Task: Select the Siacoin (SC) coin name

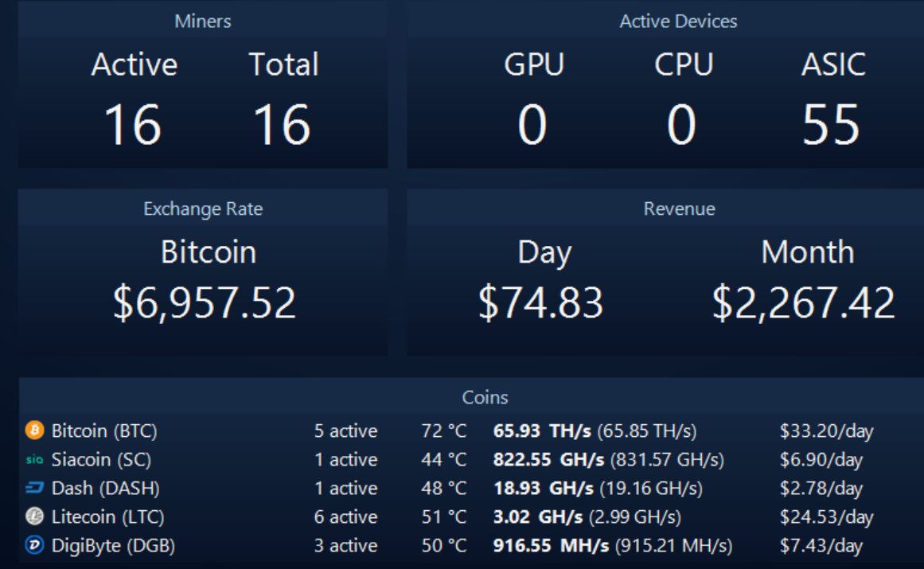Action: click(101, 460)
